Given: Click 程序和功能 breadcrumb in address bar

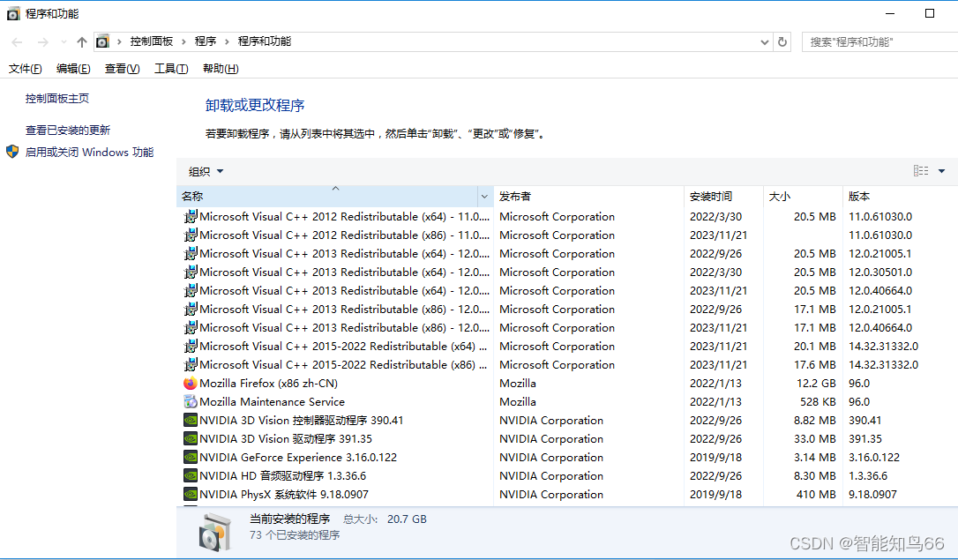Looking at the screenshot, I should point(265,41).
